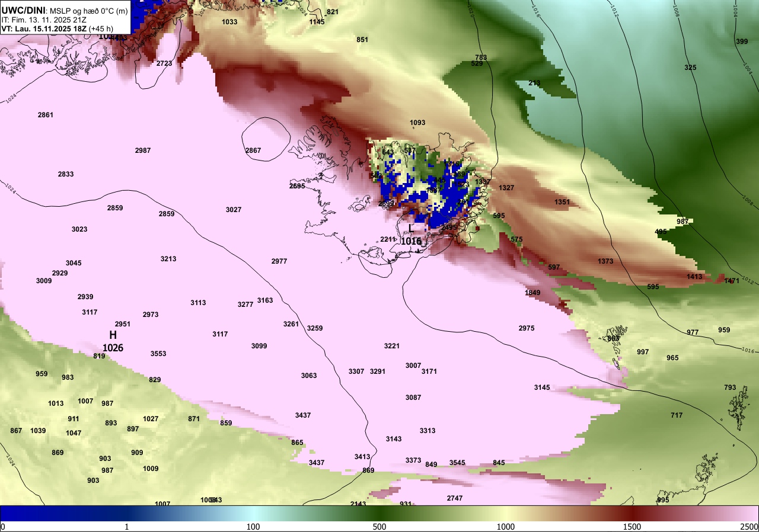Click the freezing level value 2211 near the low
The height and width of the screenshot is (532, 759).
[388, 239]
